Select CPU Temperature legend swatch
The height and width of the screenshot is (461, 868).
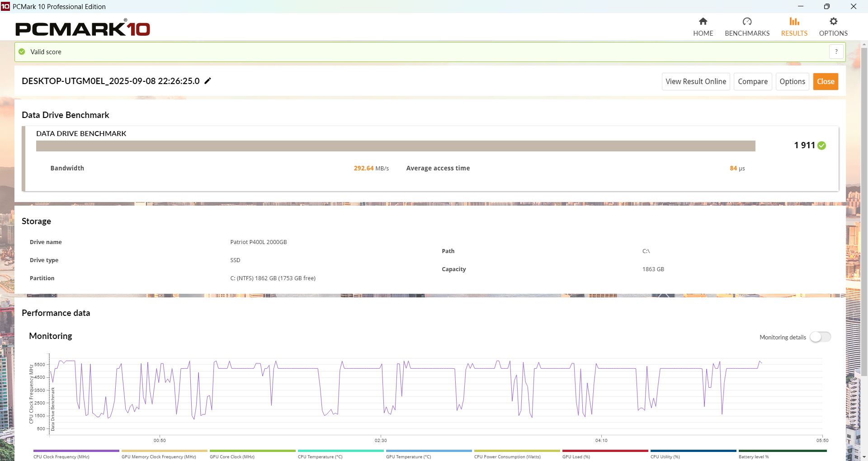tap(341, 451)
